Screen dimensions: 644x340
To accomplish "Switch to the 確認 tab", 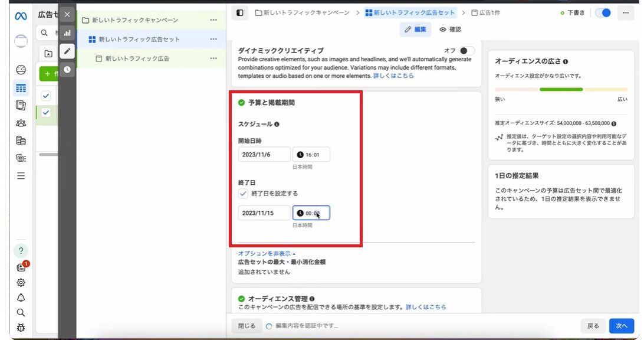I will pos(451,30).
